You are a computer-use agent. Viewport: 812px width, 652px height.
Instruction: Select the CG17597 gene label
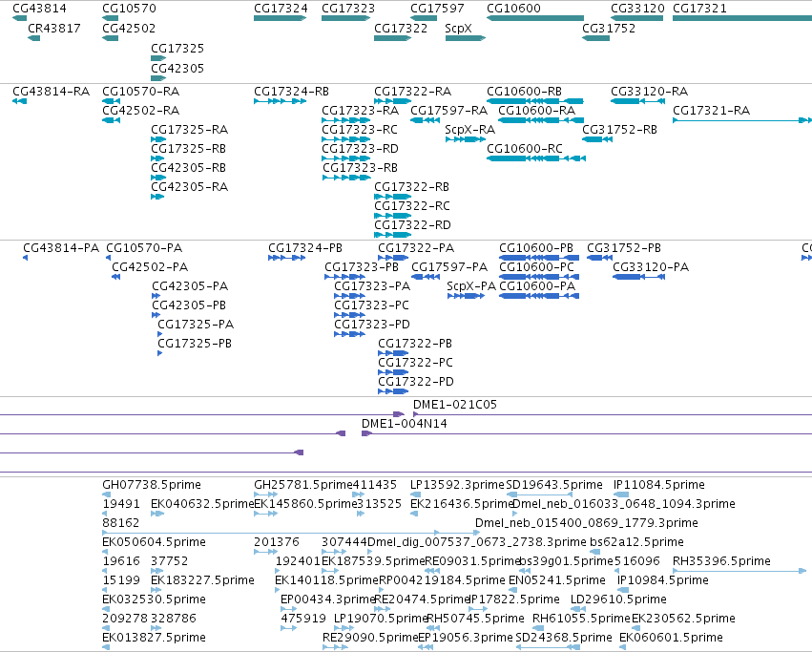437,9
